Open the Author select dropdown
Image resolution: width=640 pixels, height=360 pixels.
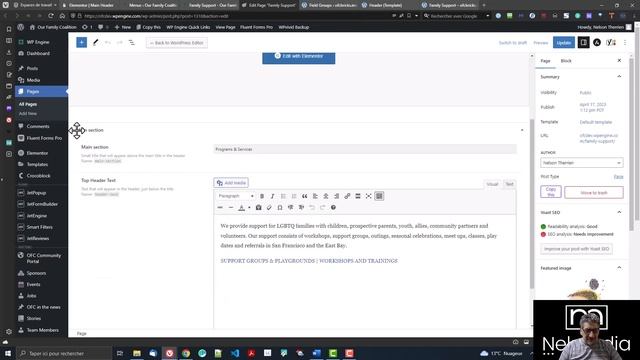tap(582, 163)
